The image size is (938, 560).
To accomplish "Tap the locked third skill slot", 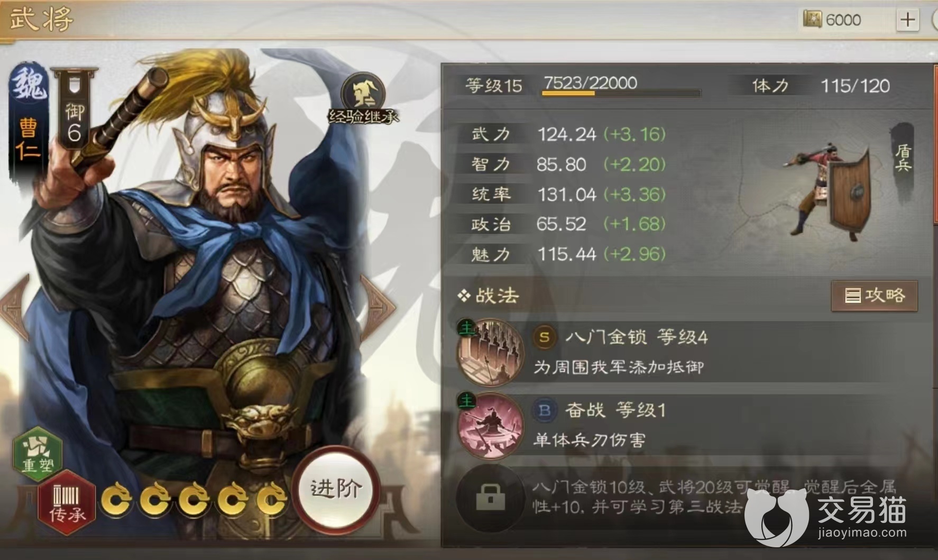I will (x=490, y=498).
